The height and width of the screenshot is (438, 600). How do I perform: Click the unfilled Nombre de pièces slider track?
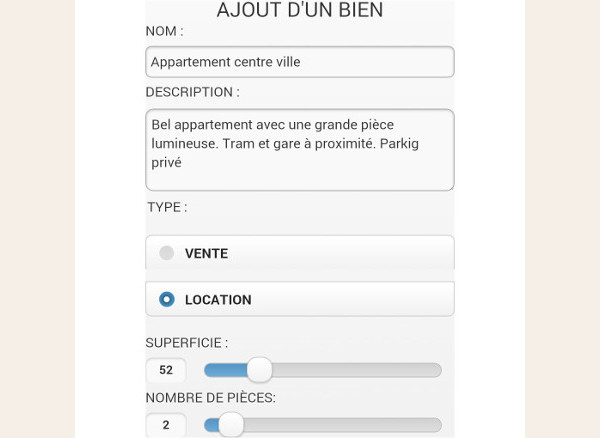340,425
